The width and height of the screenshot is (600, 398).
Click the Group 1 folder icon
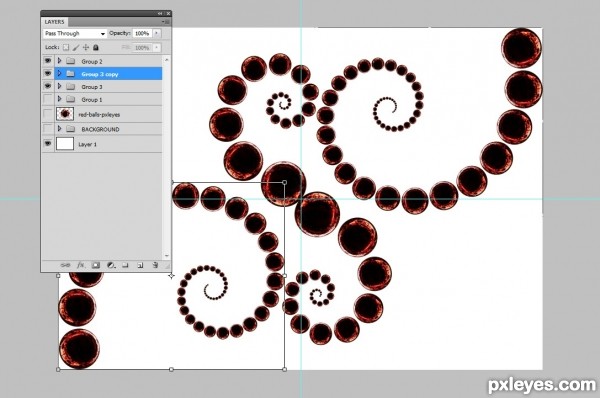70,99
